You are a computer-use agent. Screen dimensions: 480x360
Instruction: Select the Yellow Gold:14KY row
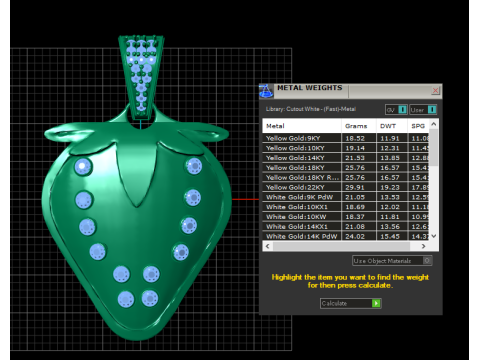346,158
